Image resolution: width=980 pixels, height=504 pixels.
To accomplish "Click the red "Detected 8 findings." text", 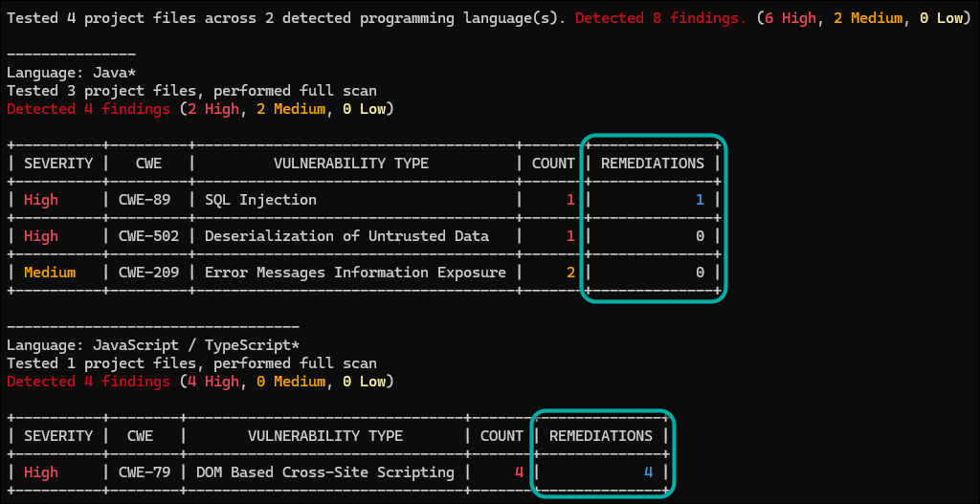I will pos(660,18).
